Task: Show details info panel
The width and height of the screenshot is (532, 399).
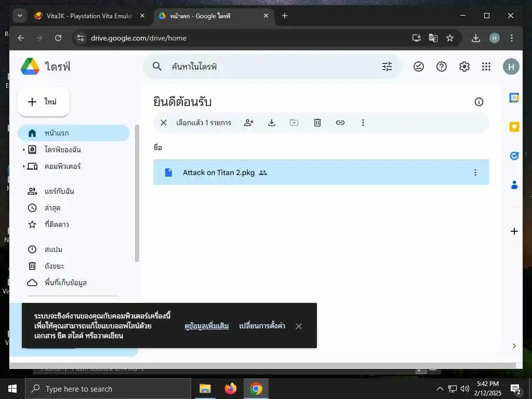Action: click(478, 102)
